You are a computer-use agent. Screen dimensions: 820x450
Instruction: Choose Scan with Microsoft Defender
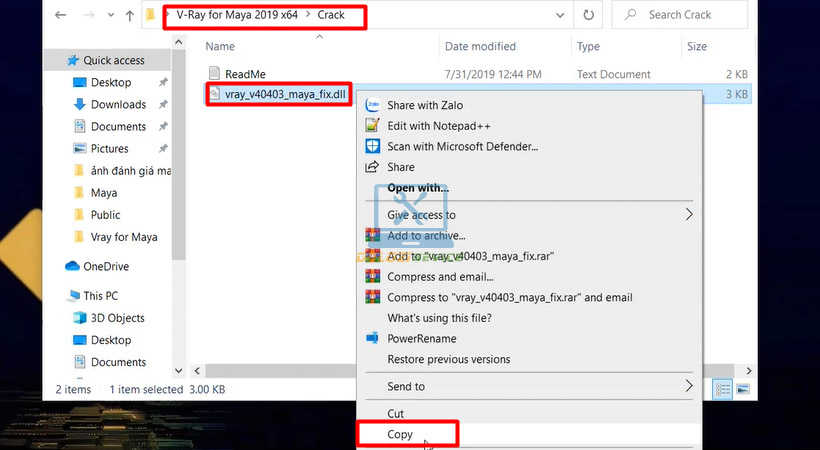462,147
